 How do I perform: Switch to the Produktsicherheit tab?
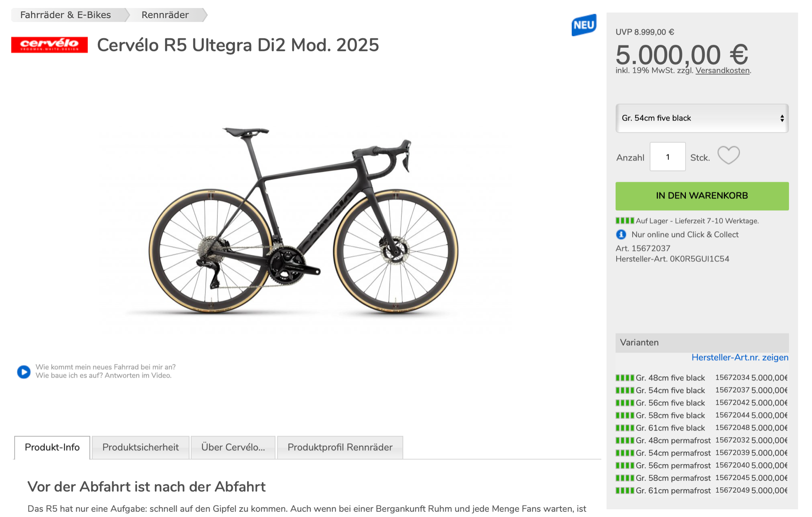click(140, 447)
